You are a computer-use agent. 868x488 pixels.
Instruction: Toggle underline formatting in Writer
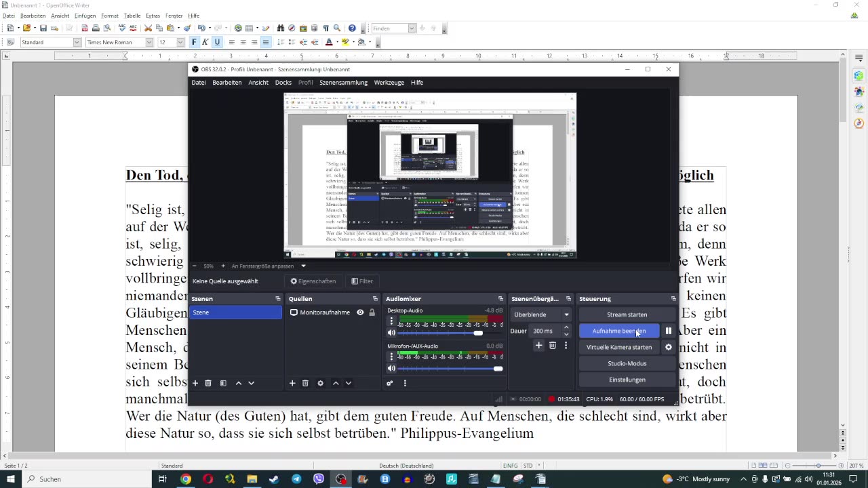[x=217, y=42]
